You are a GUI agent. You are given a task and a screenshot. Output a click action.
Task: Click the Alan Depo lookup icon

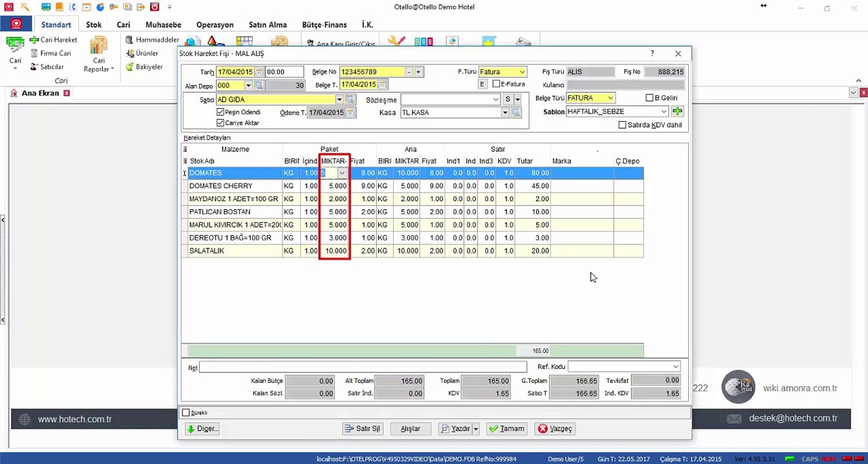259,86
